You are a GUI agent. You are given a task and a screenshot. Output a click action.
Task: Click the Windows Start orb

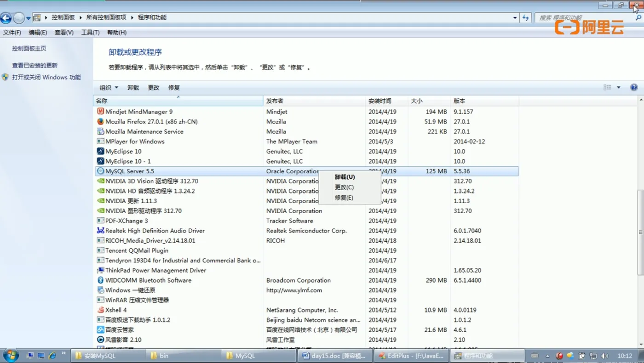tap(11, 355)
